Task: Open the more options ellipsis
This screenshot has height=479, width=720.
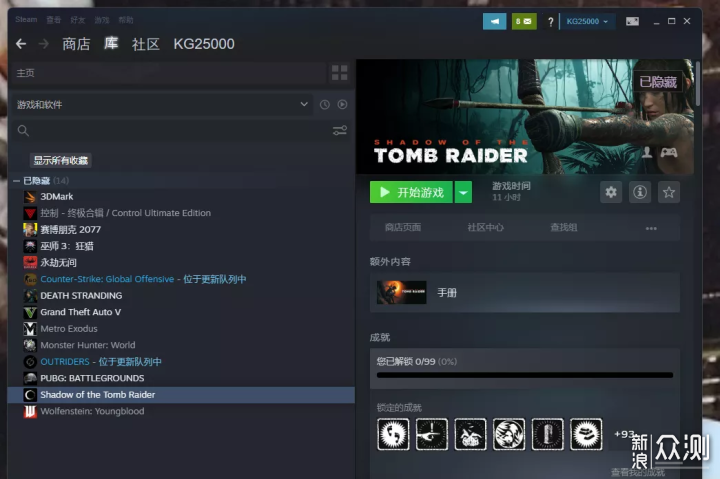Action: point(651,228)
